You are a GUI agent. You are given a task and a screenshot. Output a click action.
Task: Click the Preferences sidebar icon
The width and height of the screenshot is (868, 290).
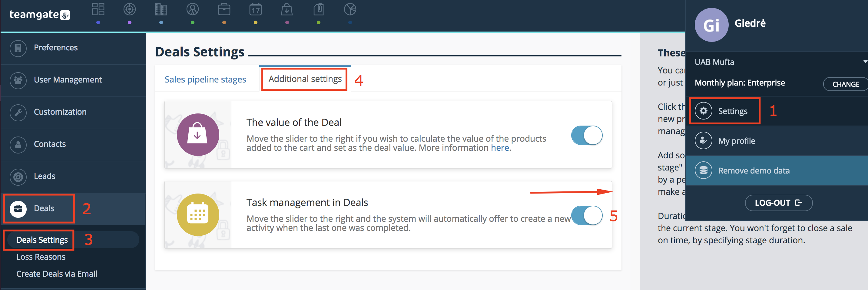[18, 48]
